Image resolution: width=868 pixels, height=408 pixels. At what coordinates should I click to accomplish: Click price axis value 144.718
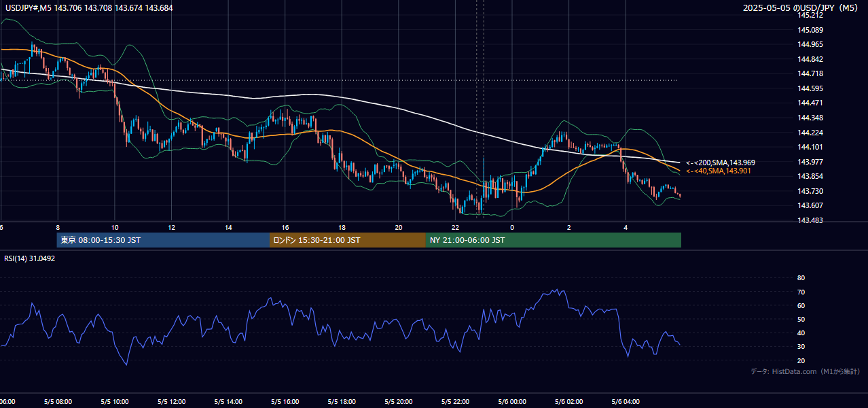click(810, 73)
